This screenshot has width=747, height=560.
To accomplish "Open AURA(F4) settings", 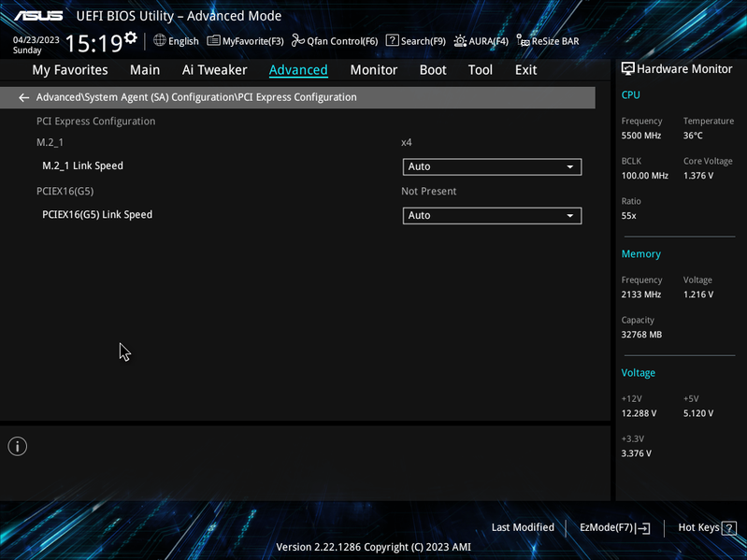I will pos(481,41).
